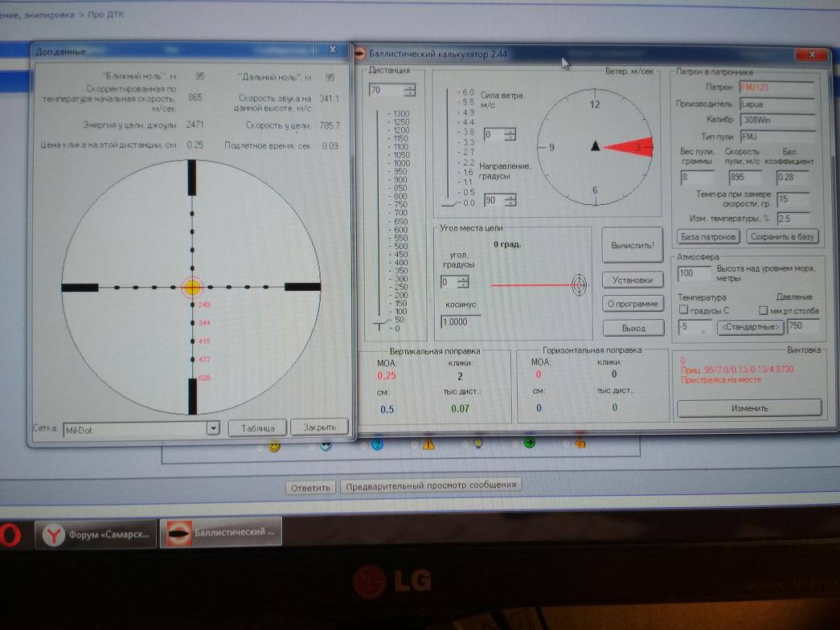Toggle the мм.рт.столба pressure checkbox

tap(764, 310)
